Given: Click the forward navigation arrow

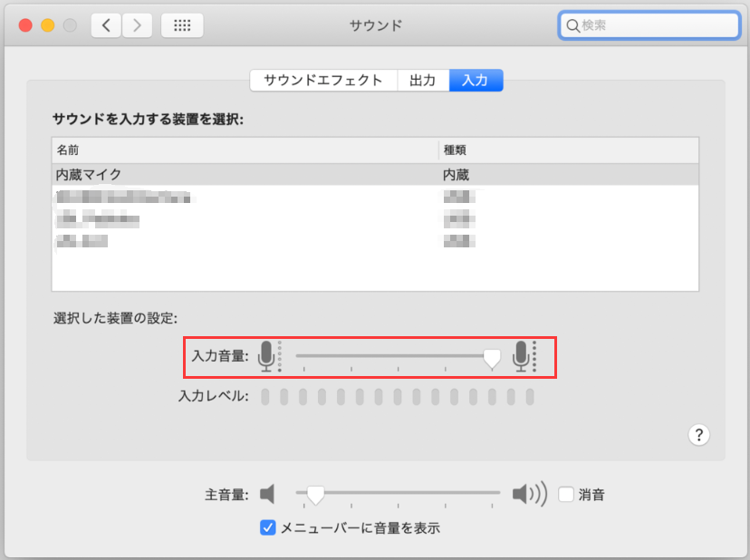Looking at the screenshot, I should click(137, 25).
